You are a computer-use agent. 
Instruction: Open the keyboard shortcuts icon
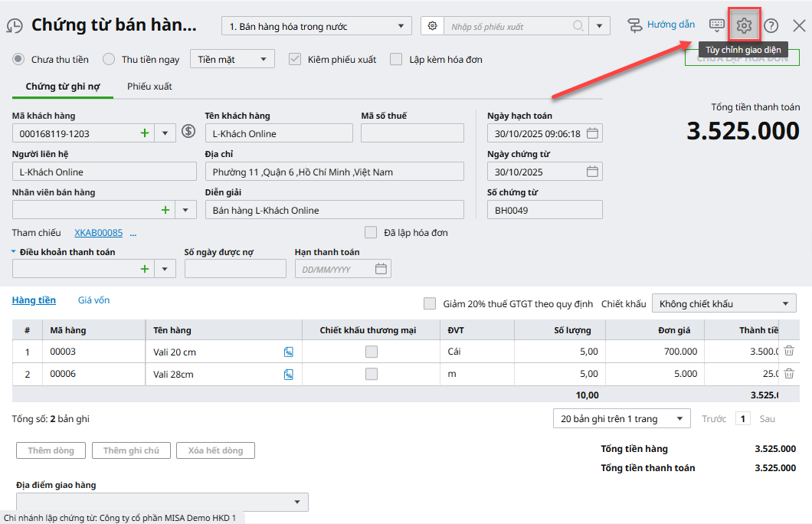716,26
